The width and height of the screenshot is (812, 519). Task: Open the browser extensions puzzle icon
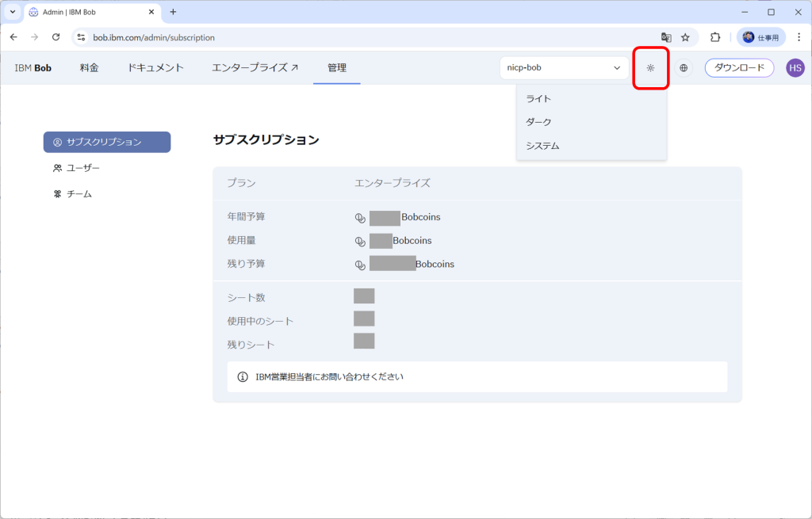click(x=715, y=37)
